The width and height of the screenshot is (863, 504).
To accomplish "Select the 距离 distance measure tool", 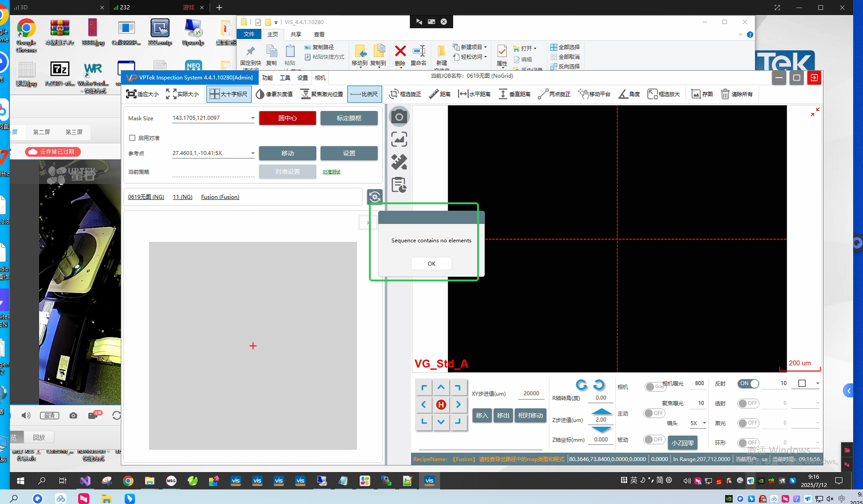I will tap(440, 94).
